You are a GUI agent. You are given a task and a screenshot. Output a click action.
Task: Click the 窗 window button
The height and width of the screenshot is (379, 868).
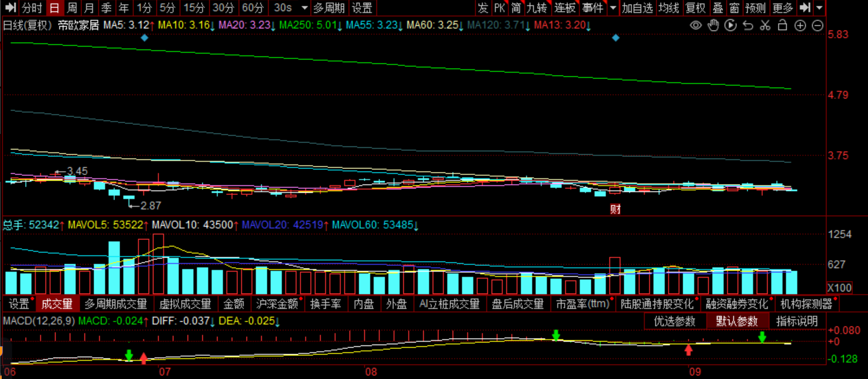pos(734,8)
